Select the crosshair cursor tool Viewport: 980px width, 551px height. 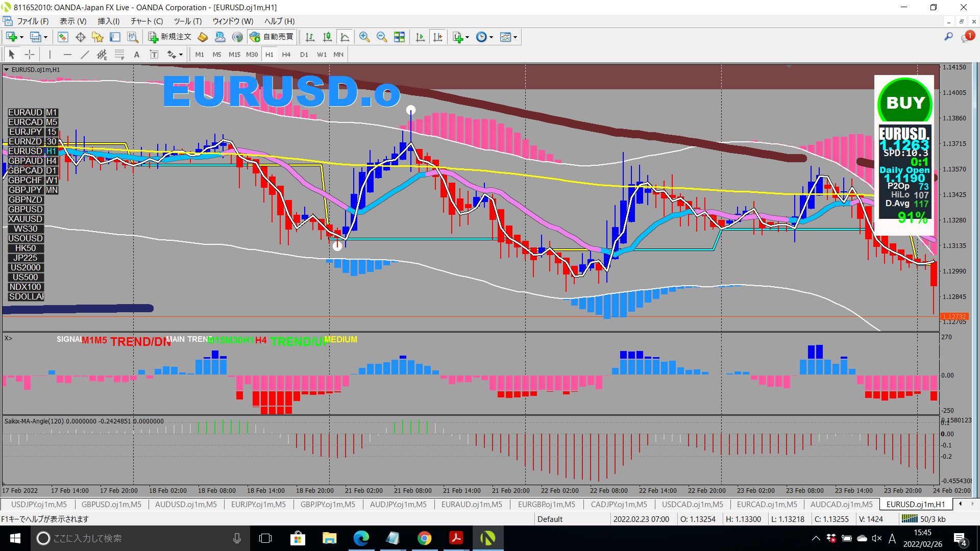[30, 55]
